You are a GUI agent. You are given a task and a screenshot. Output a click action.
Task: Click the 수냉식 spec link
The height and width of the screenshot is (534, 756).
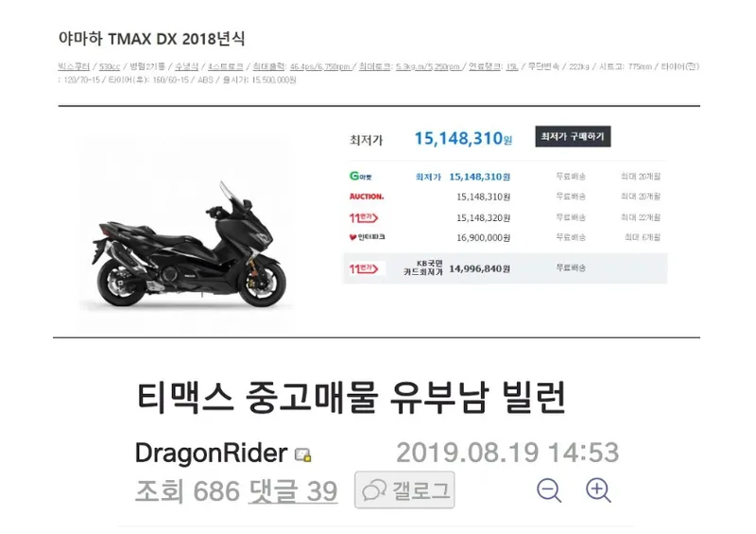(186, 66)
